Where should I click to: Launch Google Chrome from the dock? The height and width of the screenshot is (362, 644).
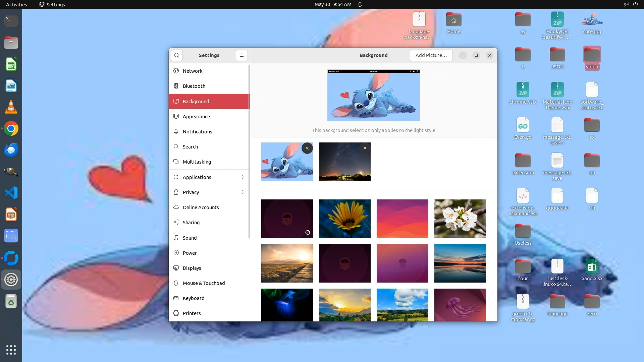[x=11, y=129]
